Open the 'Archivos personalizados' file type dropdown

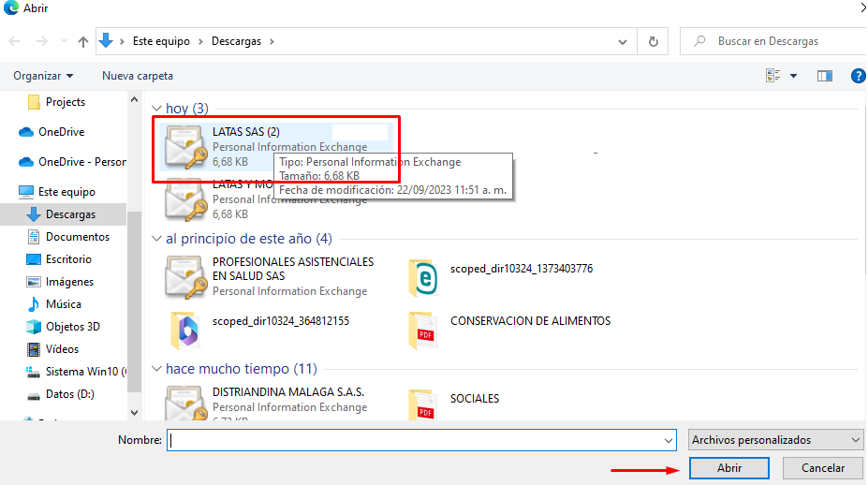[x=775, y=440]
